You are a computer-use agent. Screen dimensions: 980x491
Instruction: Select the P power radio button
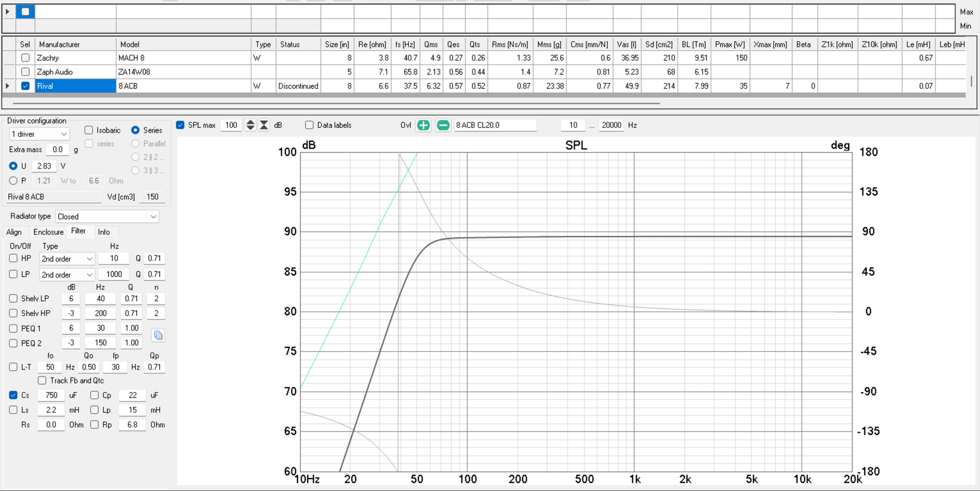(x=13, y=181)
